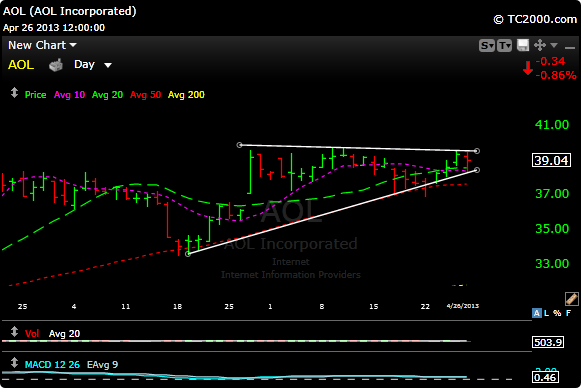Click the upper trendline right endpoint handle
The height and width of the screenshot is (388, 581).
point(477,151)
